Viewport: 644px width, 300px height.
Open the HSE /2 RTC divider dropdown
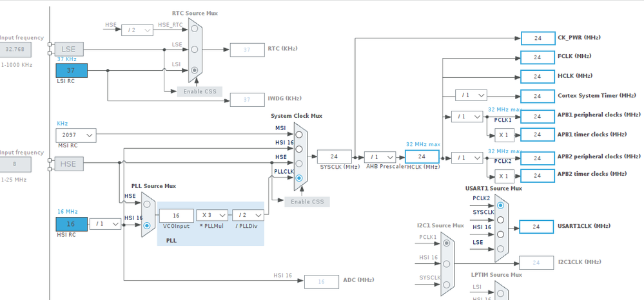137,30
